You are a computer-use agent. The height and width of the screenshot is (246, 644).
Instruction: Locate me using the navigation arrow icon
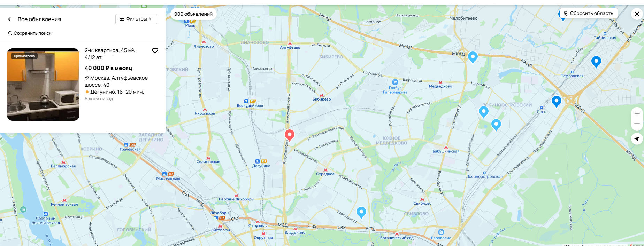coord(637,139)
